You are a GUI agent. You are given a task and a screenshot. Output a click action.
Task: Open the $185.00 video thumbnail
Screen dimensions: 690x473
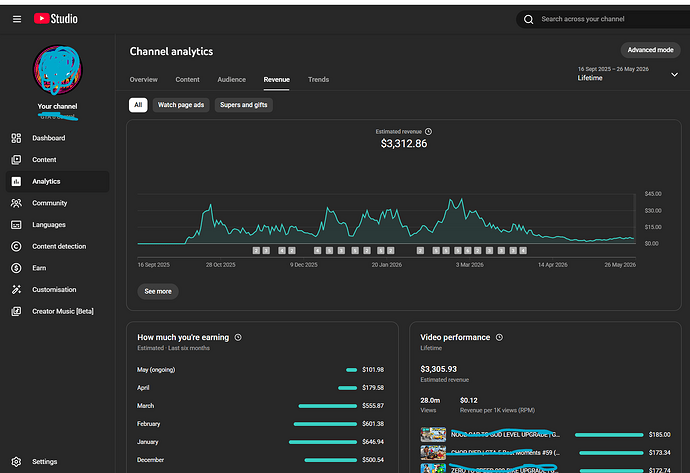433,434
